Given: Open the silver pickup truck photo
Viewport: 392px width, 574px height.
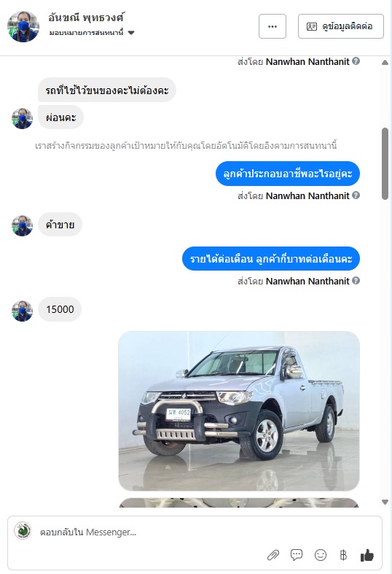Looking at the screenshot, I should click(239, 411).
